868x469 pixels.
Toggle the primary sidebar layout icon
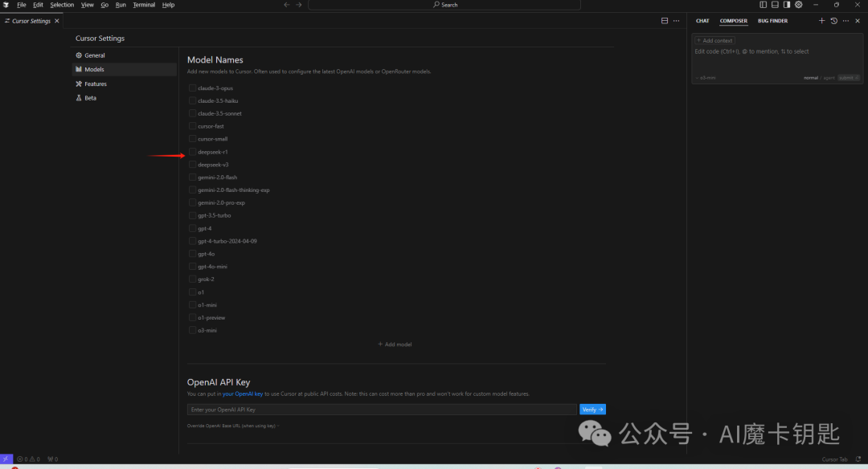point(763,5)
